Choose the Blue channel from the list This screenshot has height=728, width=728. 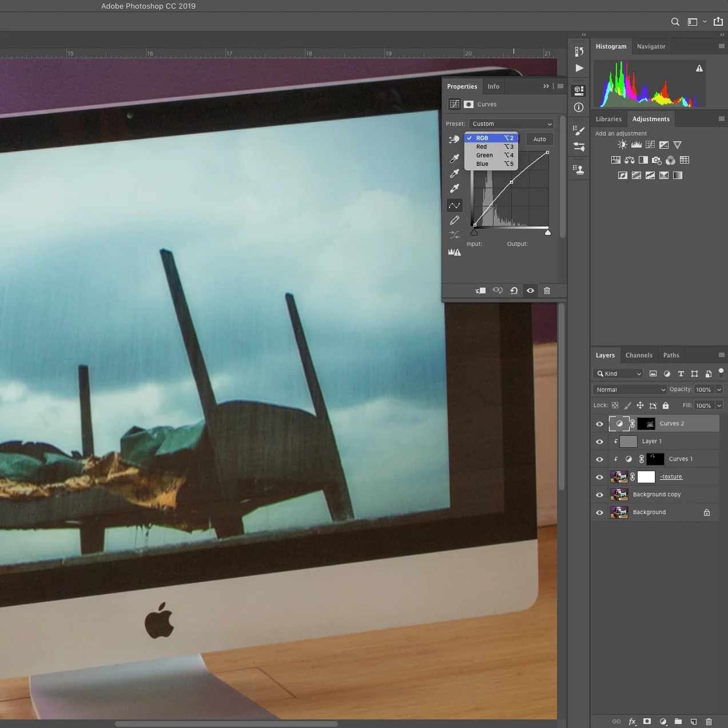491,164
